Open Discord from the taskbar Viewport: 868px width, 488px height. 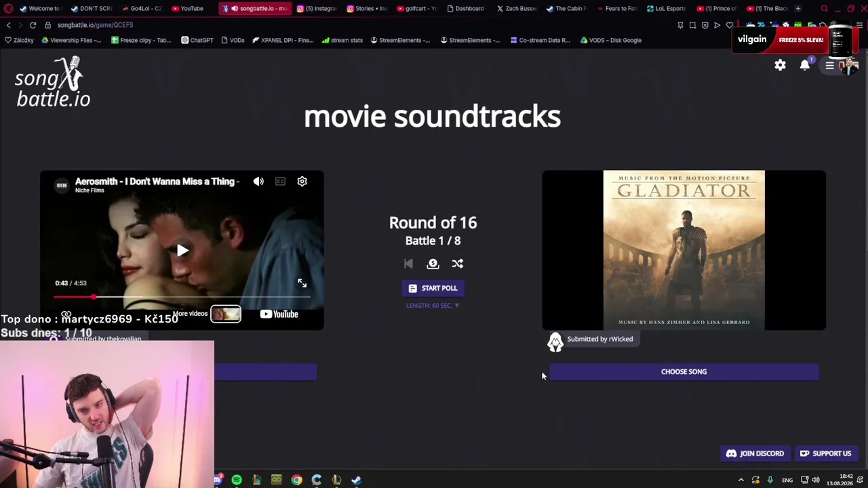(x=217, y=480)
